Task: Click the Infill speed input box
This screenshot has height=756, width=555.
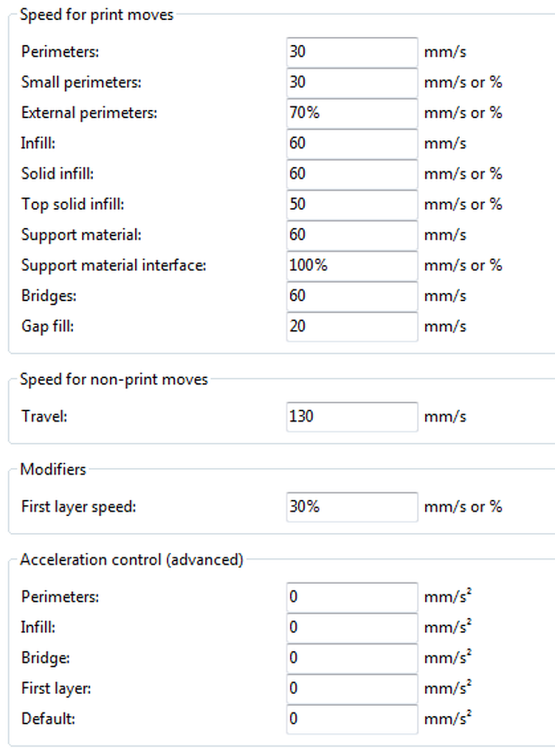Action: (352, 143)
